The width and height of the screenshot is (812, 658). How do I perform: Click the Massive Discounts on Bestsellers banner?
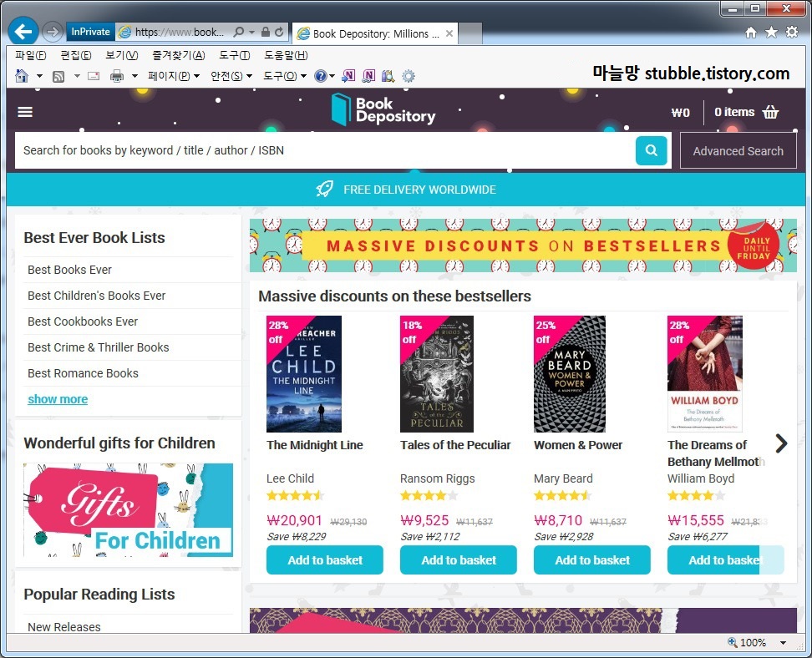coord(523,245)
